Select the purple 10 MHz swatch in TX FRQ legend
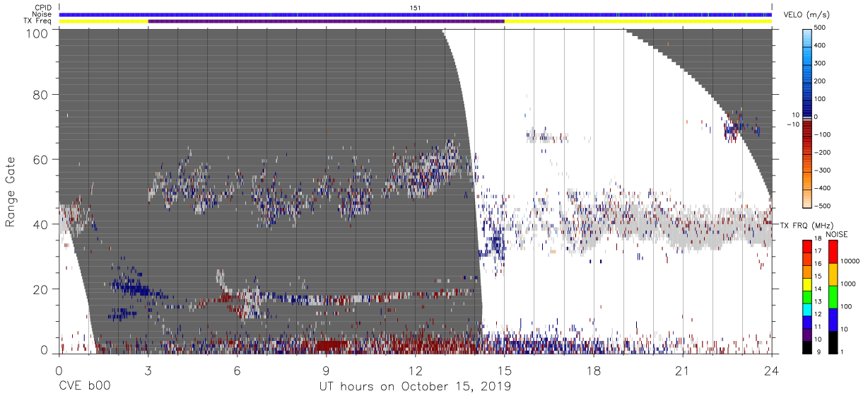Viewport: 868px width, 401px height. (807, 334)
